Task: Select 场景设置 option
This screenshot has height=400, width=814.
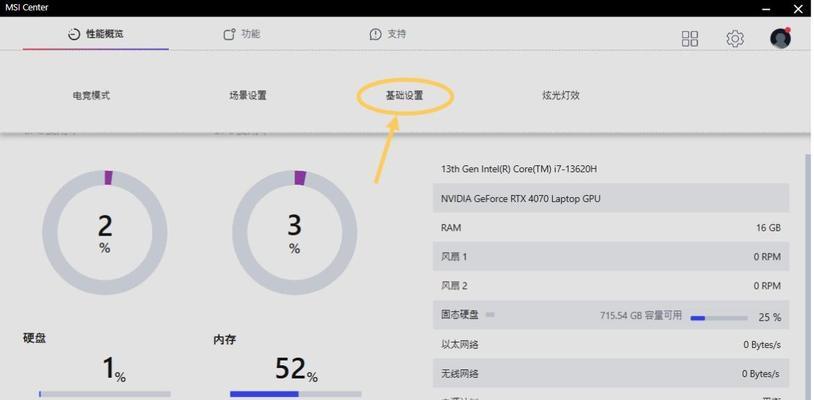Action: coord(248,95)
